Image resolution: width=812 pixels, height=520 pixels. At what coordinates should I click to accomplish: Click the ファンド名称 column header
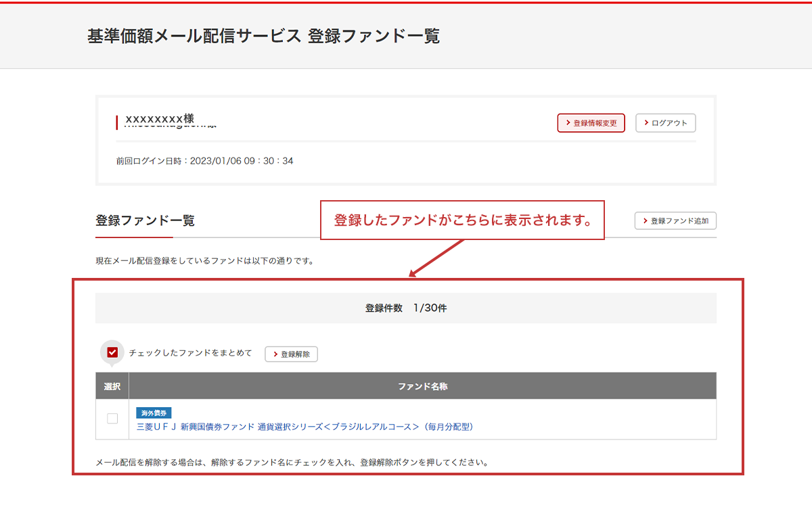point(422,387)
